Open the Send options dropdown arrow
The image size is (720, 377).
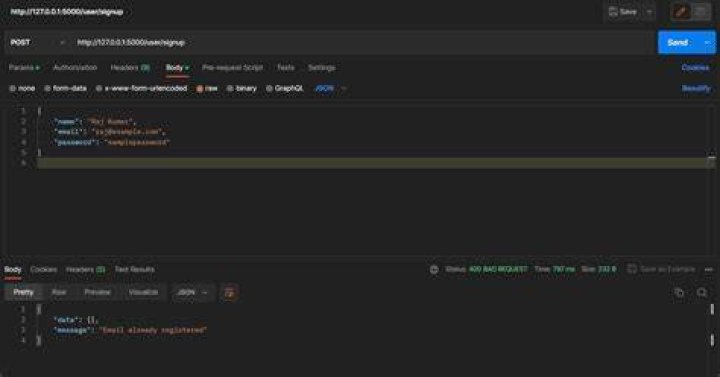pos(707,43)
